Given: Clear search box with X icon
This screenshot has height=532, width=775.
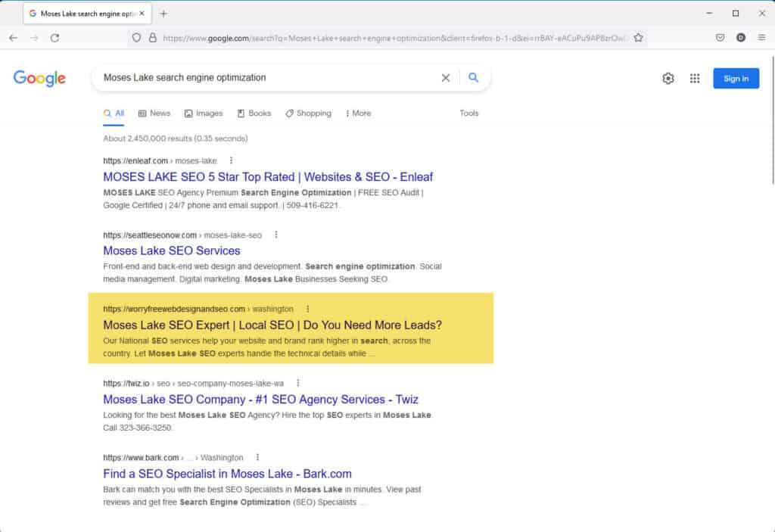Looking at the screenshot, I should point(445,78).
